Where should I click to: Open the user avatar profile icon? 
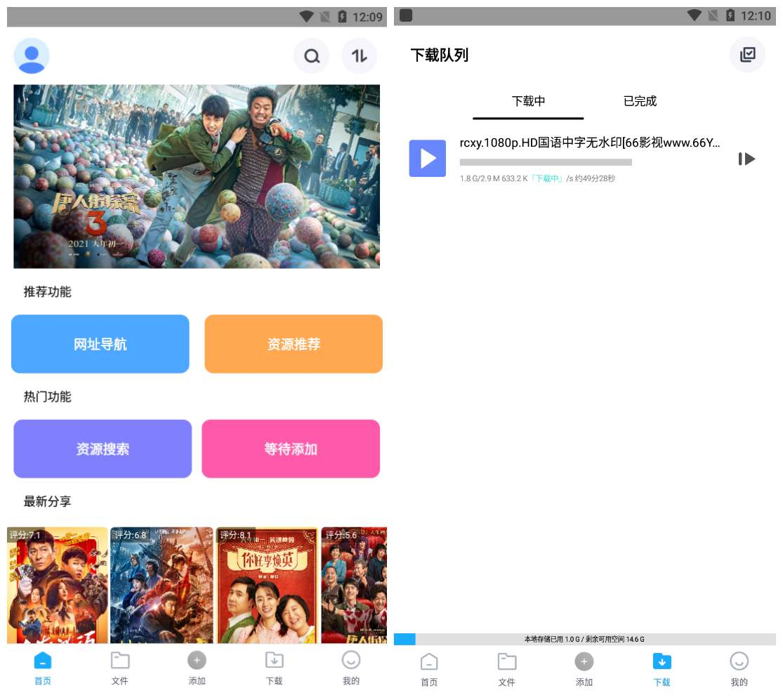(x=31, y=56)
